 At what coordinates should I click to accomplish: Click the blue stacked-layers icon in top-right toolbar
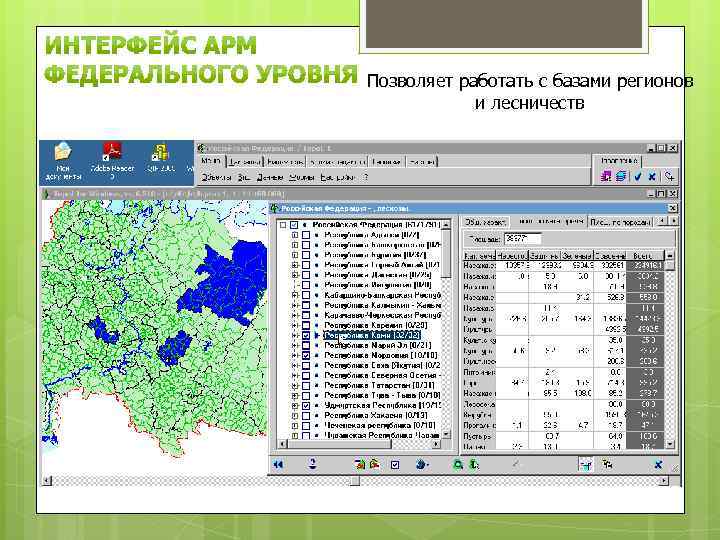[621, 176]
